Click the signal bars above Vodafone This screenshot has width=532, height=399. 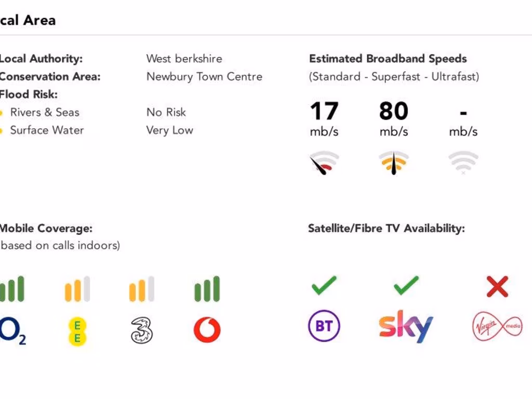coord(207,289)
